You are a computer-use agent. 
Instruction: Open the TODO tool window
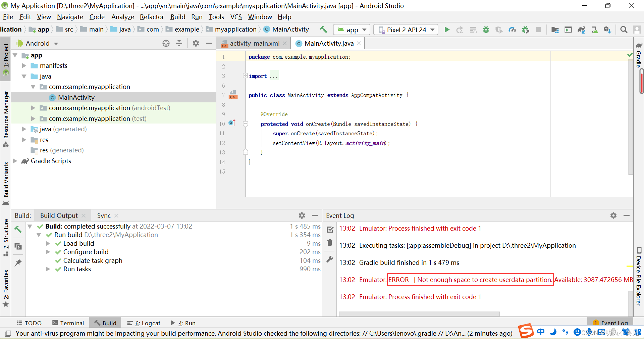pos(29,323)
